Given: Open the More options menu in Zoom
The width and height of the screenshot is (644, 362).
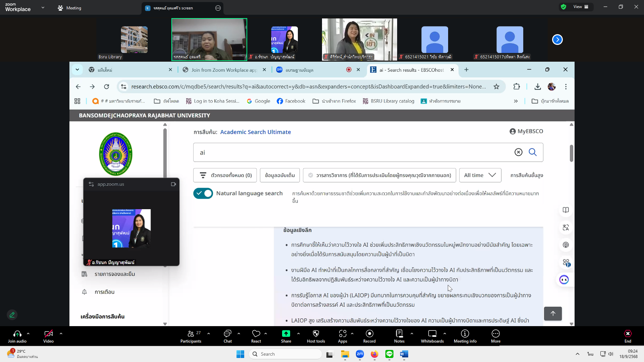Looking at the screenshot, I should (495, 336).
